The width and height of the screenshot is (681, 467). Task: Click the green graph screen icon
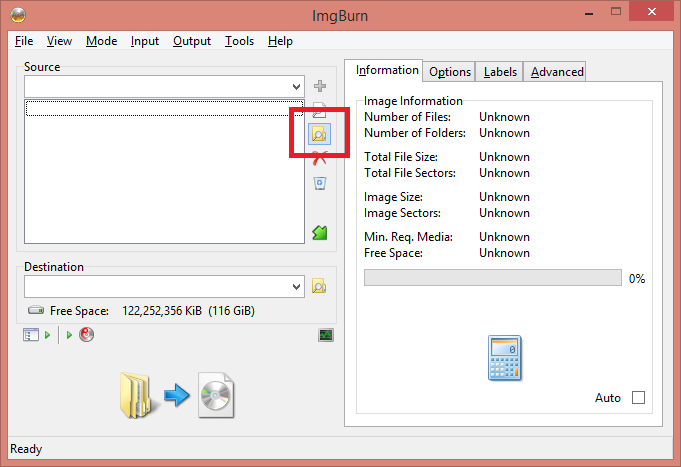326,335
